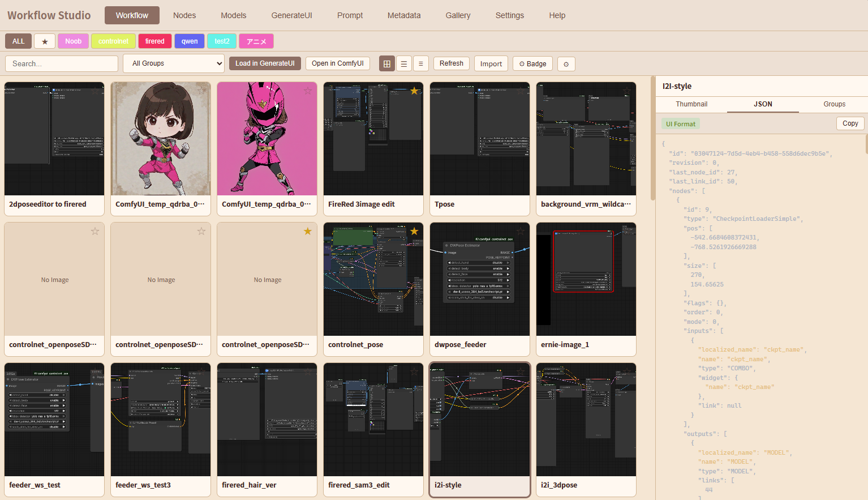Show the Thumbnail tab in detail panel
The image size is (868, 500).
pyautogui.click(x=691, y=104)
